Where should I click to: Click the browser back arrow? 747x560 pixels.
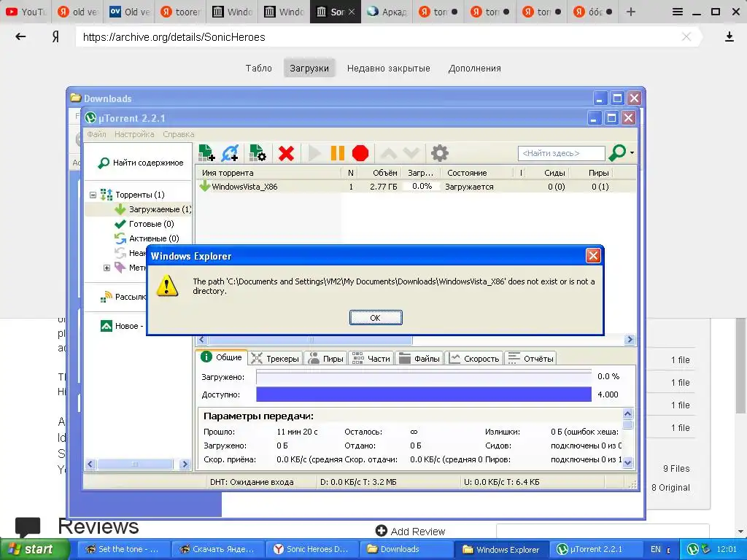click(x=20, y=36)
